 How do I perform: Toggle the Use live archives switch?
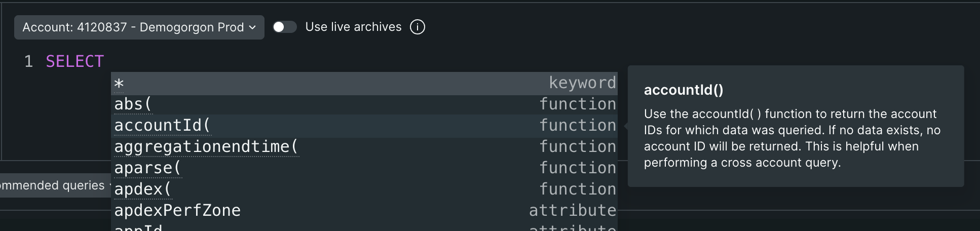284,27
